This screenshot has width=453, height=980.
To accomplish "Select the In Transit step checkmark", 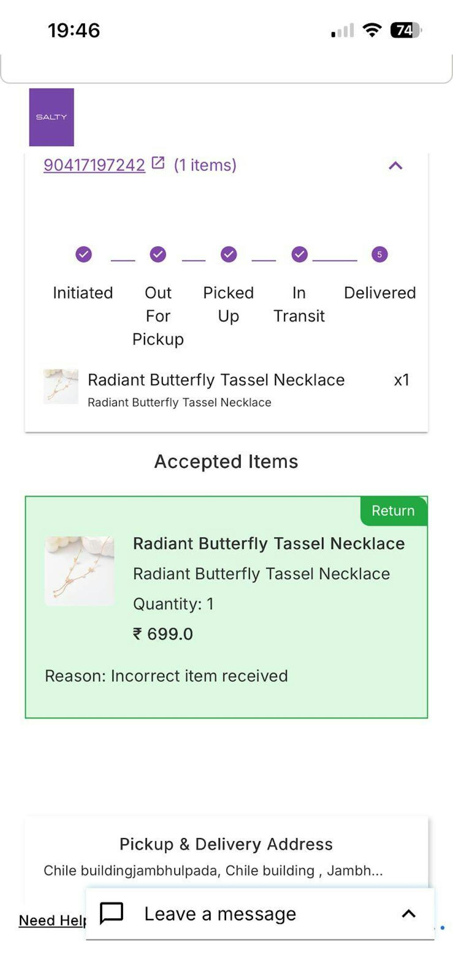I will pyautogui.click(x=299, y=255).
